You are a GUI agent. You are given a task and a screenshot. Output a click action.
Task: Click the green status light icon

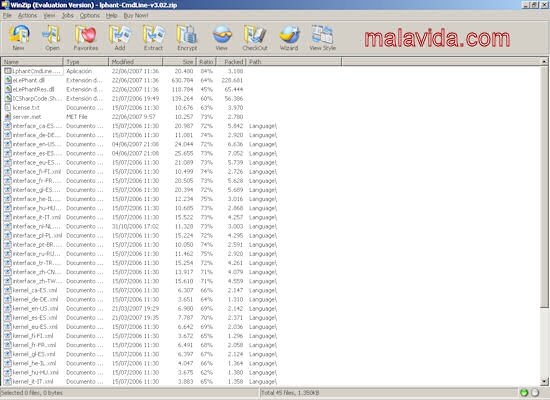[524, 393]
